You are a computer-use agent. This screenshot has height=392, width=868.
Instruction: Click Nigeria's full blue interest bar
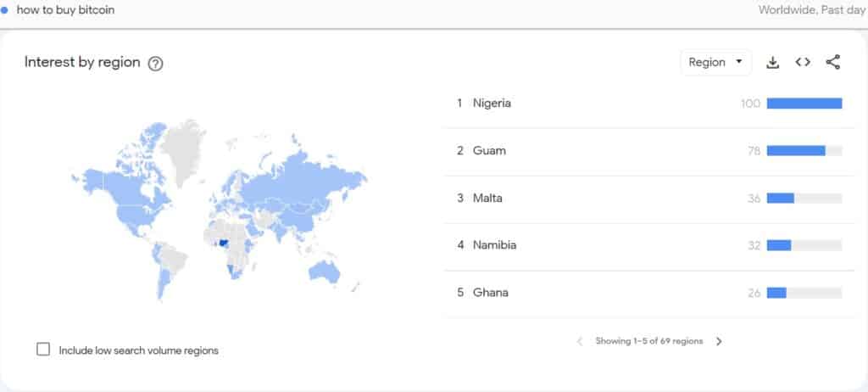click(x=804, y=104)
